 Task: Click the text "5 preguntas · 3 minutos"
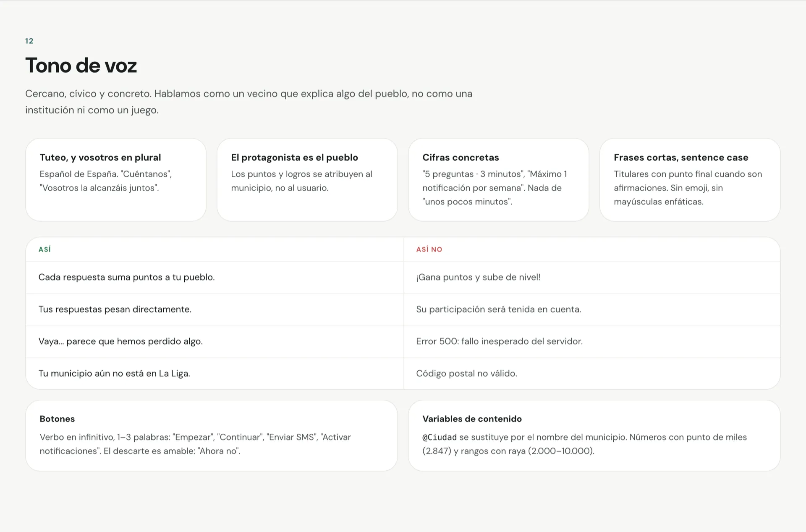tap(473, 174)
